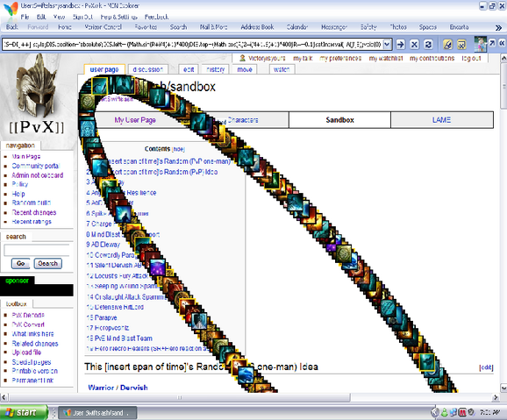Open my contributions link
This screenshot has height=420, width=507.
coord(432,58)
